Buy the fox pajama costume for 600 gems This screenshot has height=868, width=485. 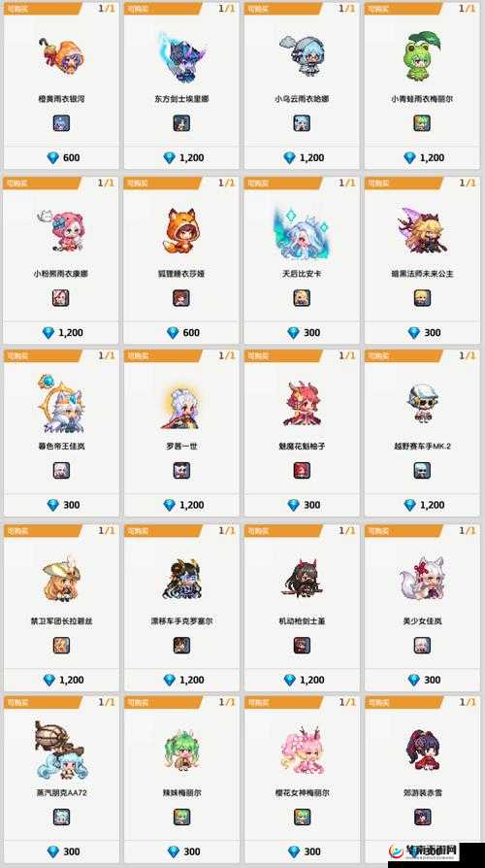(182, 333)
